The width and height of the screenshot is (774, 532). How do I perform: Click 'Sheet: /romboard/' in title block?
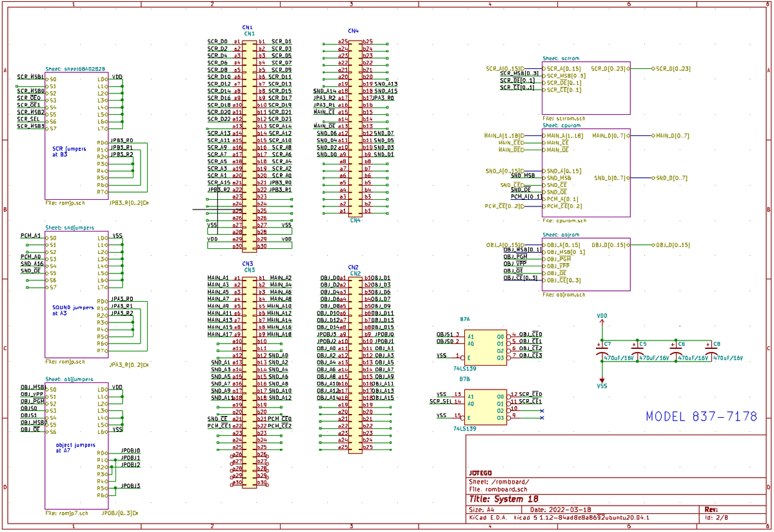click(x=499, y=482)
